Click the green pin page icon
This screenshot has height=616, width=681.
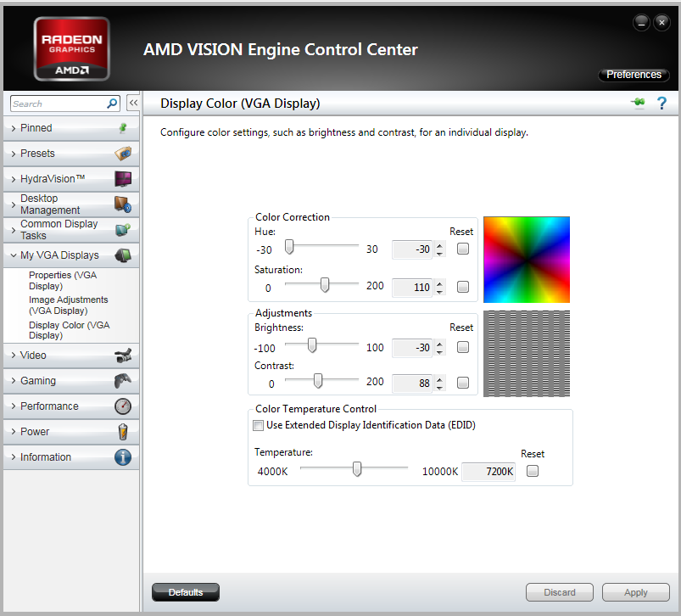(x=638, y=103)
